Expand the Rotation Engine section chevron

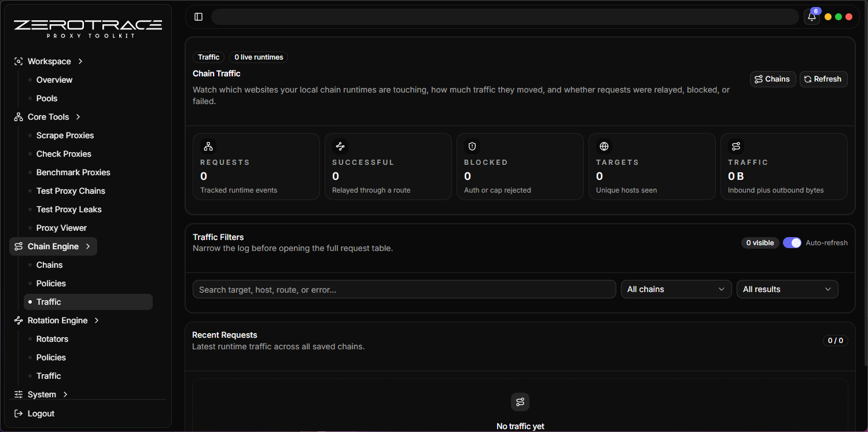click(x=97, y=320)
